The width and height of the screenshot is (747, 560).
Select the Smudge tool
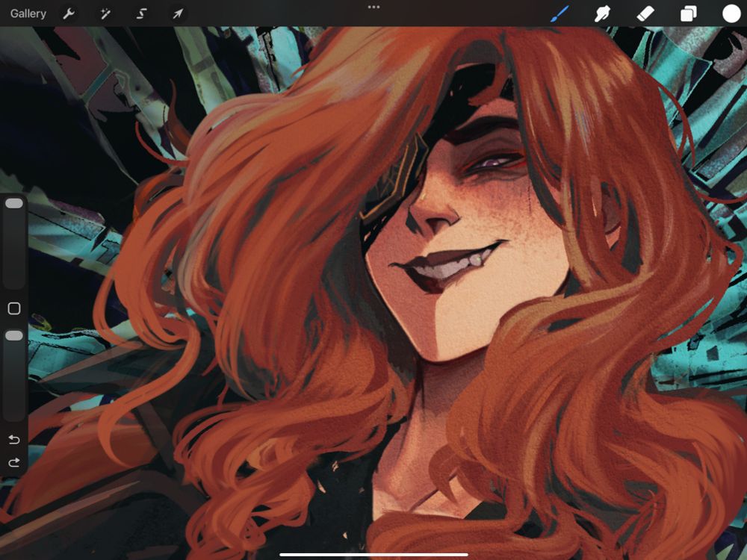pos(602,13)
